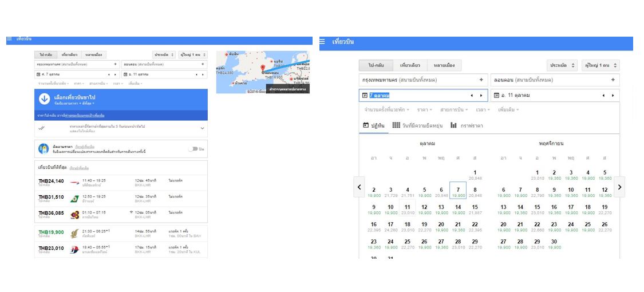The height and width of the screenshot is (292, 644).
Task: Go to previous month using calendar left arrow
Action: pyautogui.click(x=359, y=187)
